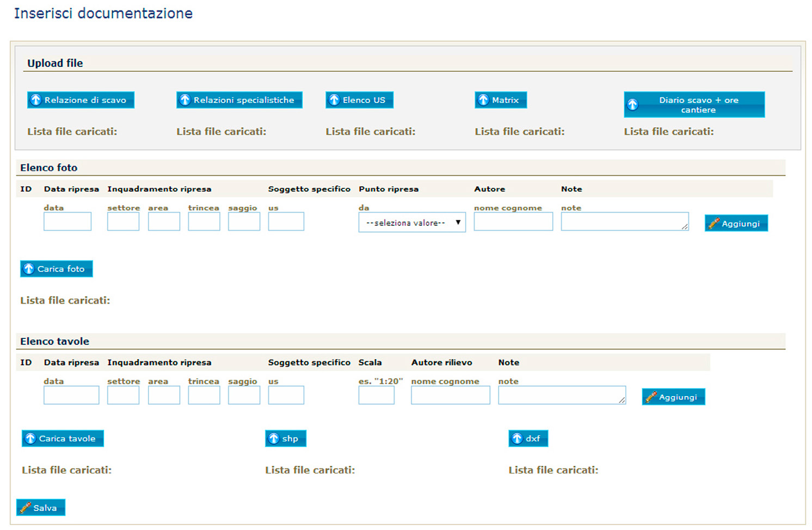Focus the note textarea in Elenco tavole
The width and height of the screenshot is (812, 530).
[x=562, y=395]
